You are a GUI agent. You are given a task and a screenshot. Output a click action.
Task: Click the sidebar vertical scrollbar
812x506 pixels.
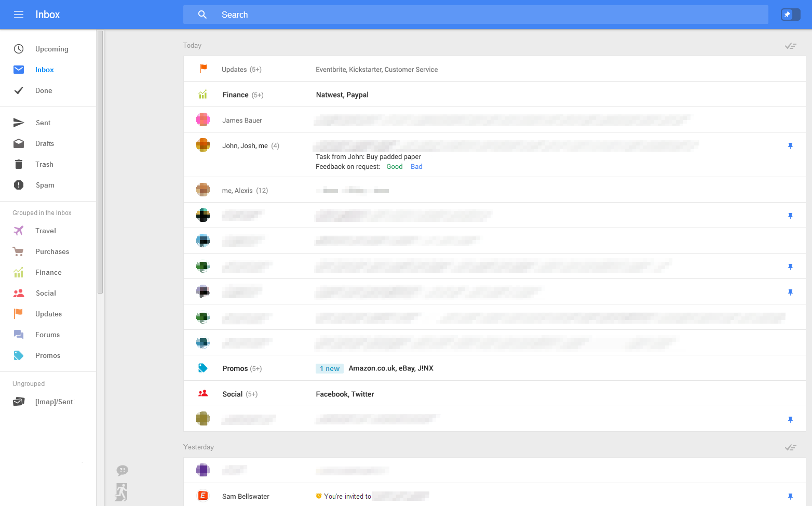click(x=100, y=162)
